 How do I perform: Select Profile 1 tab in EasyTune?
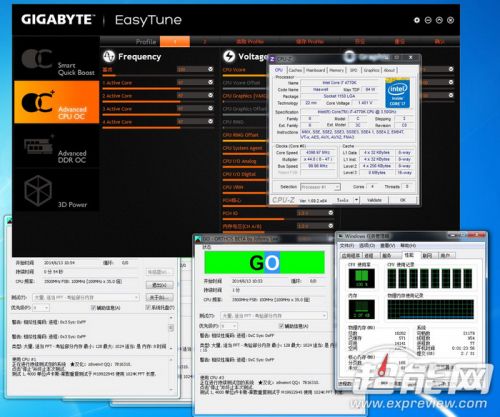175,41
